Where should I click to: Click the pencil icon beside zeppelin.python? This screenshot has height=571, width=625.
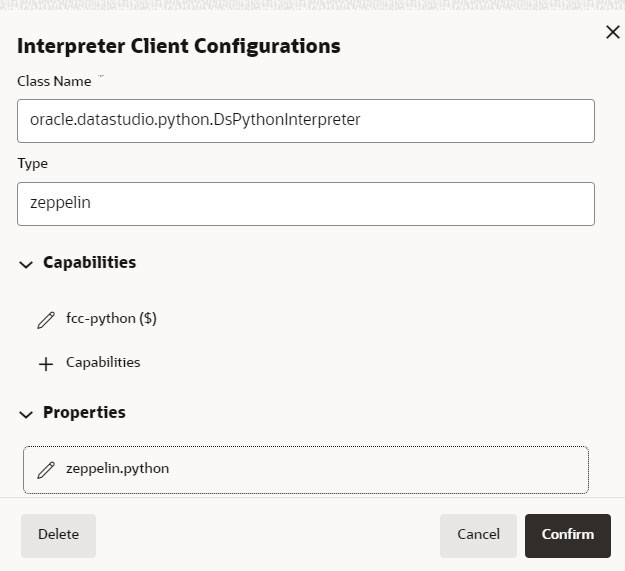tap(46, 469)
